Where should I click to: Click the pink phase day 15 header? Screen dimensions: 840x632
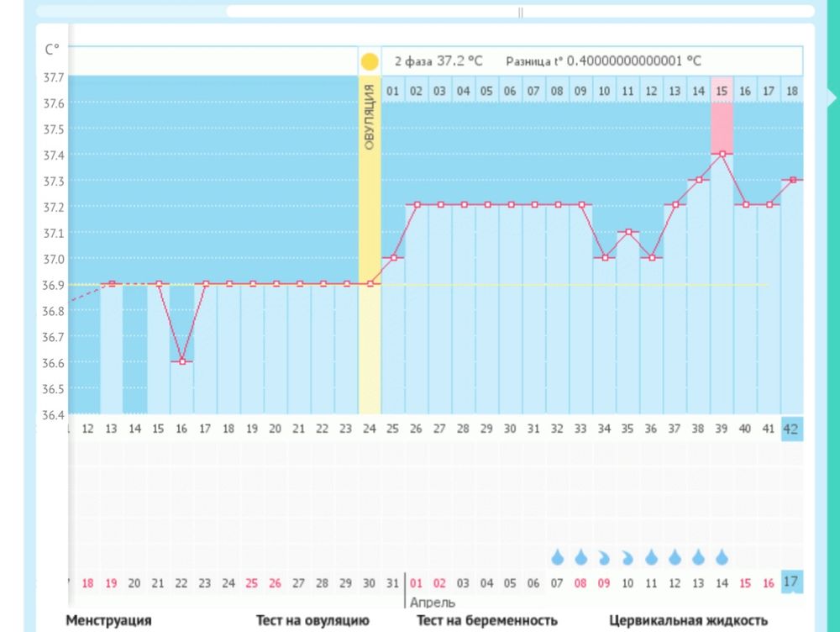(722, 91)
